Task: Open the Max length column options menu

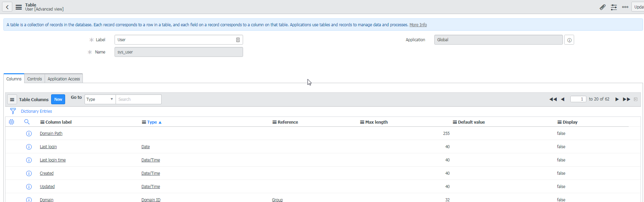Action: (x=362, y=122)
